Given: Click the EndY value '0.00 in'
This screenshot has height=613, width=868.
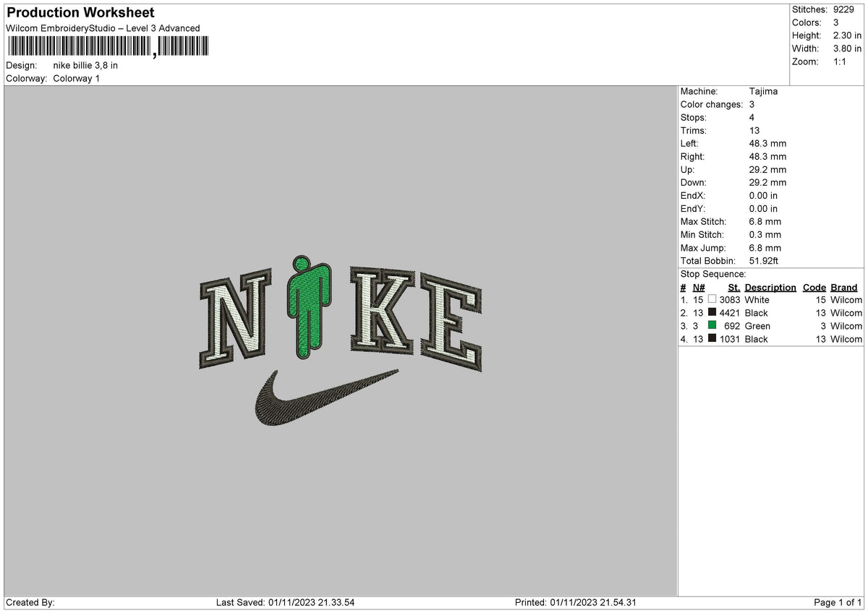Looking at the screenshot, I should 764,208.
